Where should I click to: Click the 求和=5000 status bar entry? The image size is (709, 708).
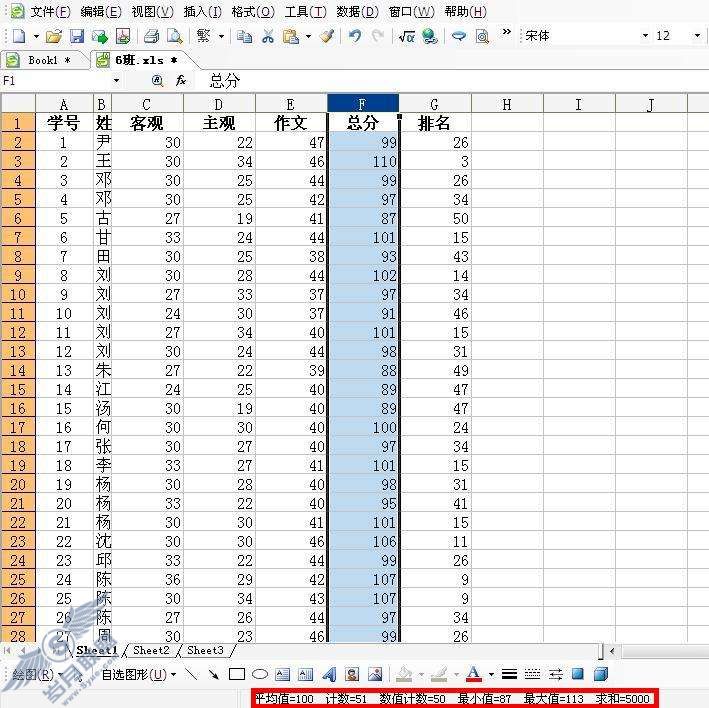pos(623,699)
